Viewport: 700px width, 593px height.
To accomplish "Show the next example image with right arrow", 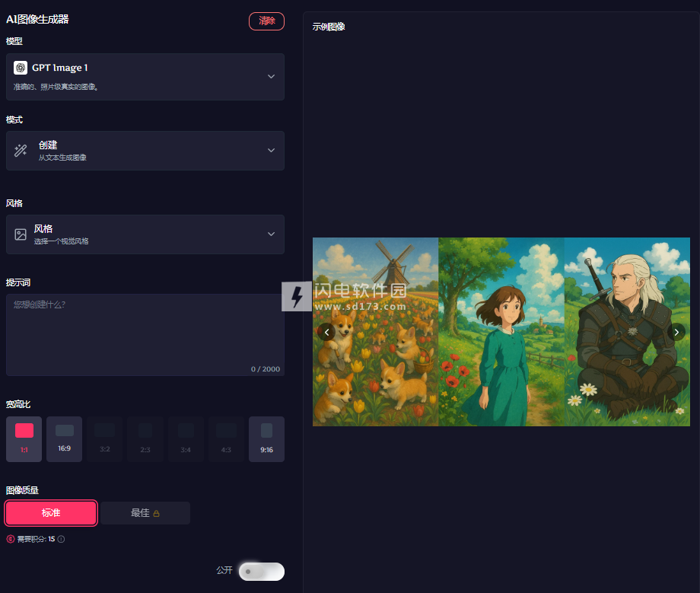I will point(676,332).
